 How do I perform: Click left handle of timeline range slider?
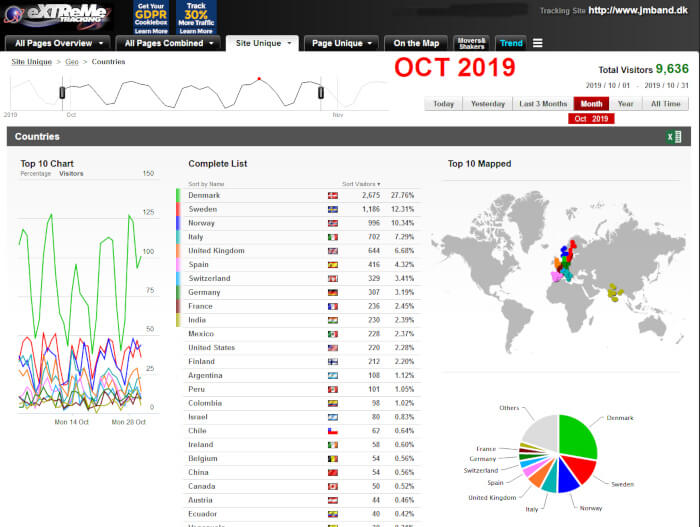click(x=62, y=92)
